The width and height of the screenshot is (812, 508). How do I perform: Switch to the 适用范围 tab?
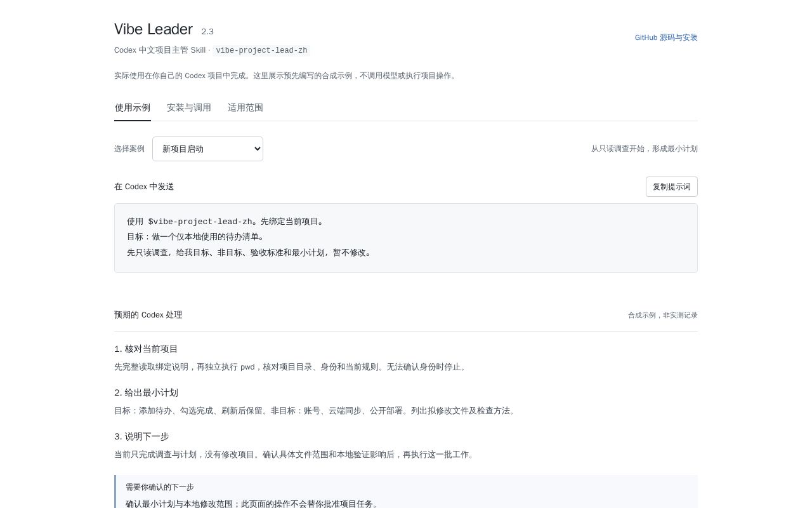point(246,107)
